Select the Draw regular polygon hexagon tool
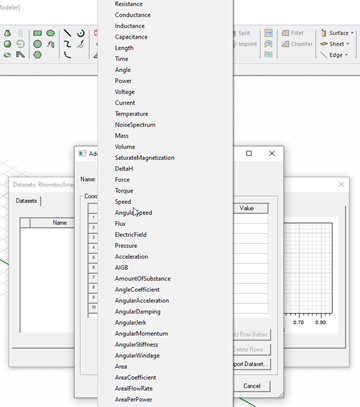 (x=37, y=55)
